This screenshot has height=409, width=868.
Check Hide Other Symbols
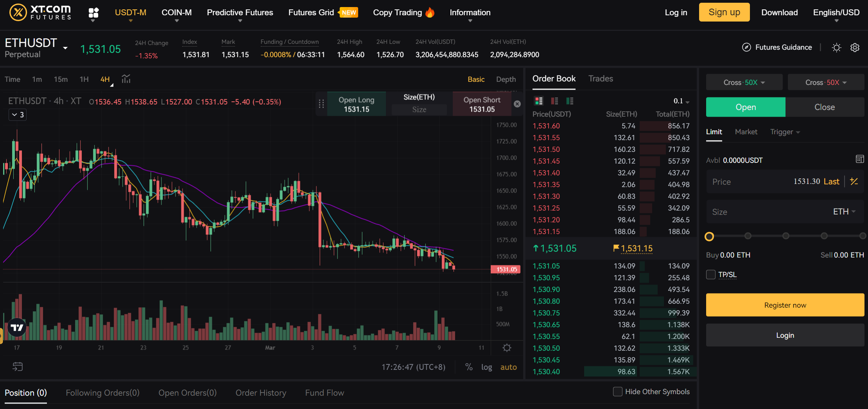tap(618, 391)
